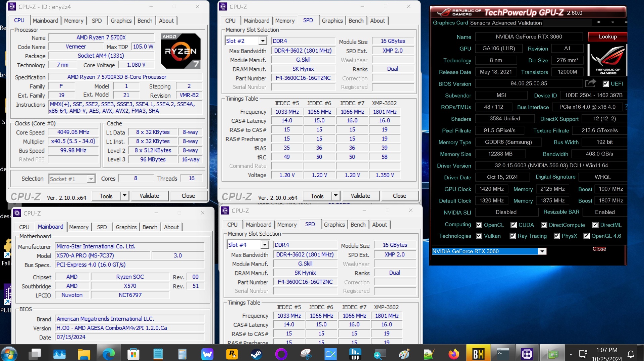Open Microsoft Store from taskbar
Viewport: 644px width, 361px height.
pos(133,354)
